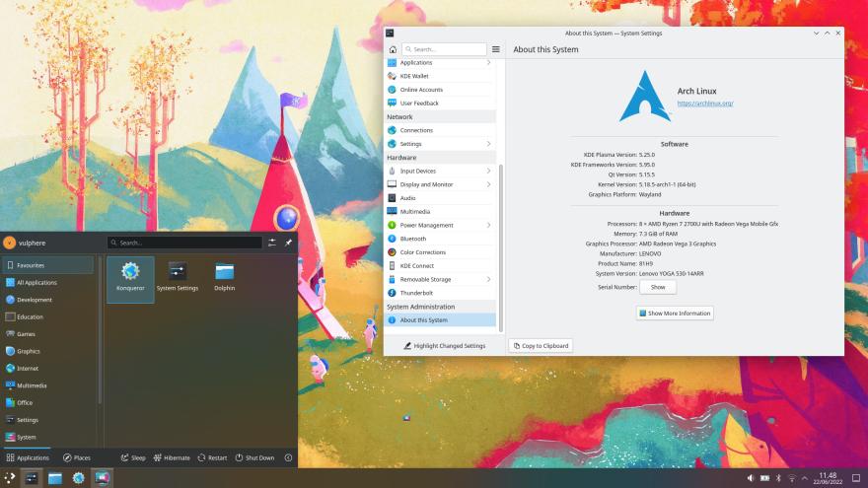Viewport: 868px width, 488px height.
Task: Open the archlinux.org link
Action: pyautogui.click(x=705, y=104)
